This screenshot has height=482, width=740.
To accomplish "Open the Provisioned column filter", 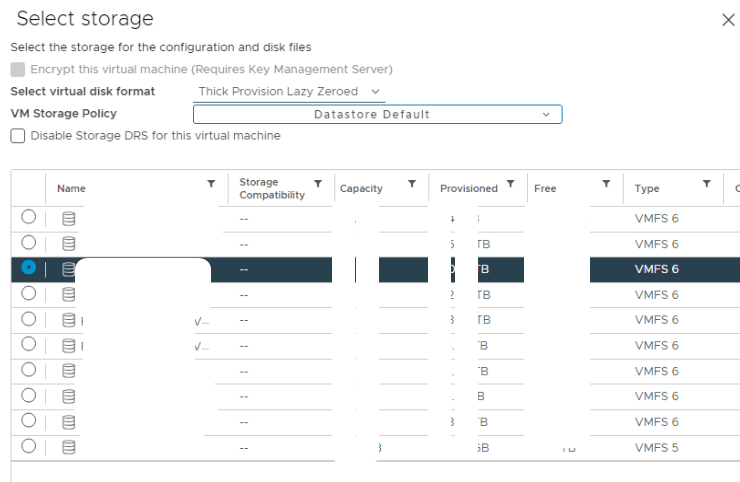I will point(511,184).
